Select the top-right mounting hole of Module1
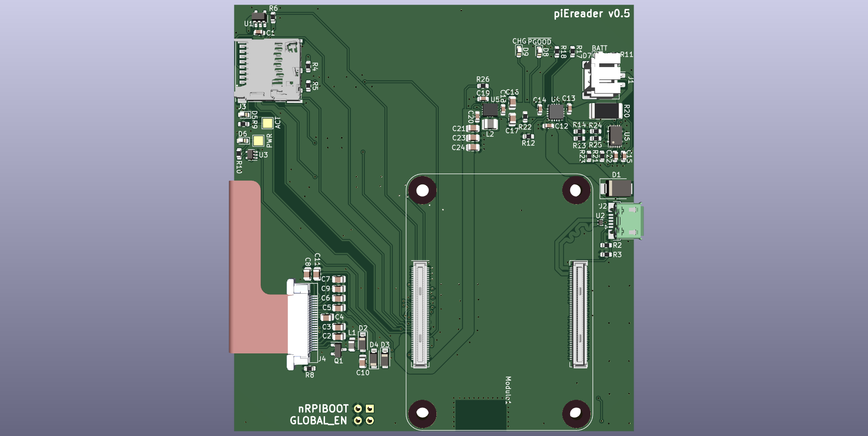The width and height of the screenshot is (868, 436). (576, 191)
